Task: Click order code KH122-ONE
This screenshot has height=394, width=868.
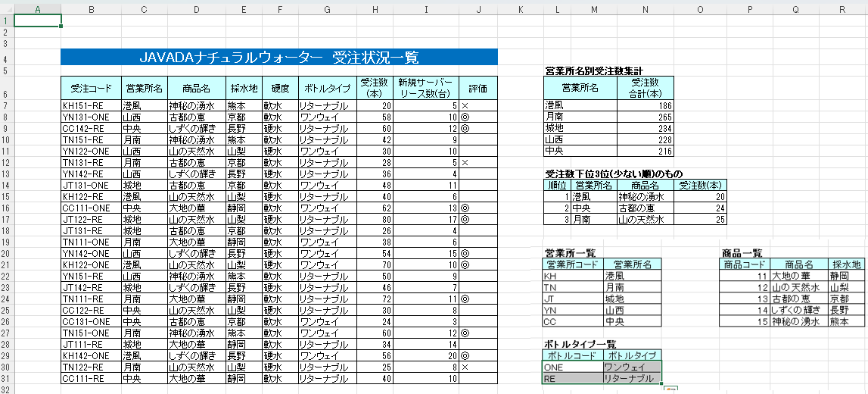Action: (x=92, y=265)
